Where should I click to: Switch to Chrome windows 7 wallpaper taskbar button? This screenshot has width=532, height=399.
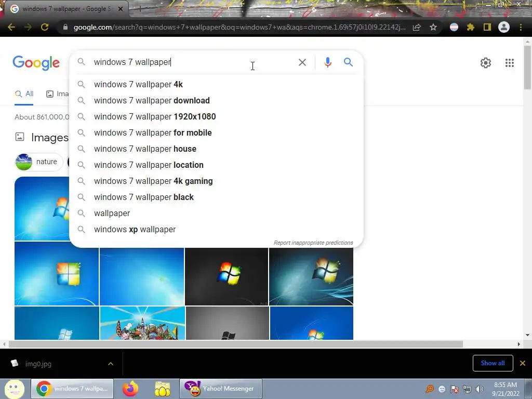coord(72,389)
